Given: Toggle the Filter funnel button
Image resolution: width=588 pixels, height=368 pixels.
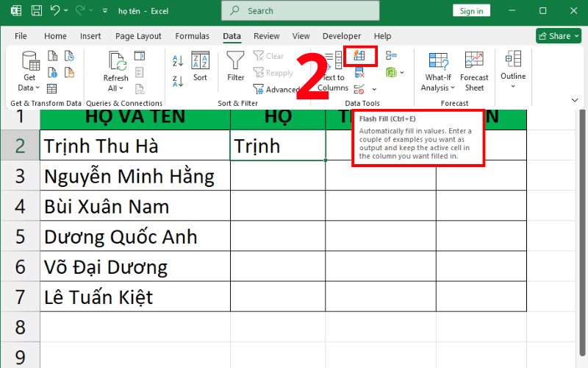Looking at the screenshot, I should coord(235,66).
